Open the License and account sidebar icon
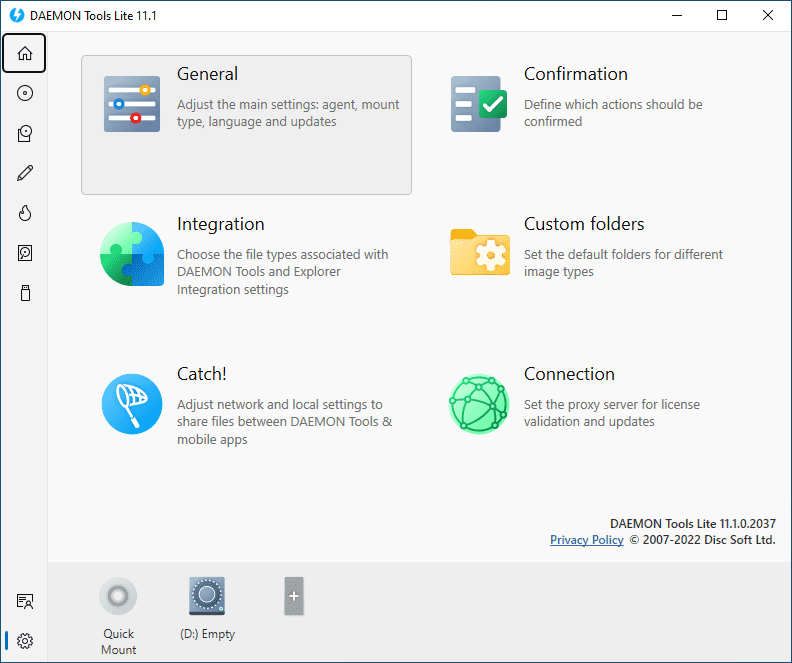The width and height of the screenshot is (792, 663). (x=25, y=601)
